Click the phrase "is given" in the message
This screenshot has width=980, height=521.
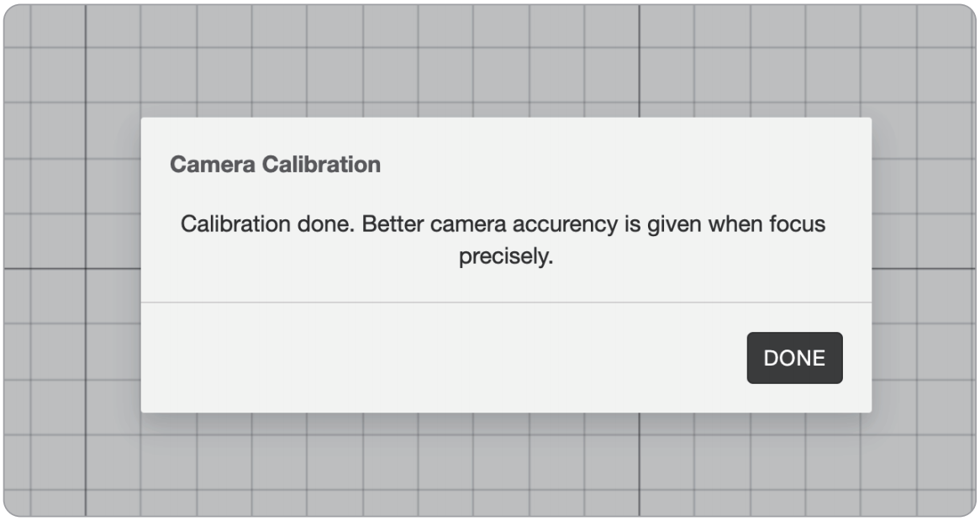[663, 224]
